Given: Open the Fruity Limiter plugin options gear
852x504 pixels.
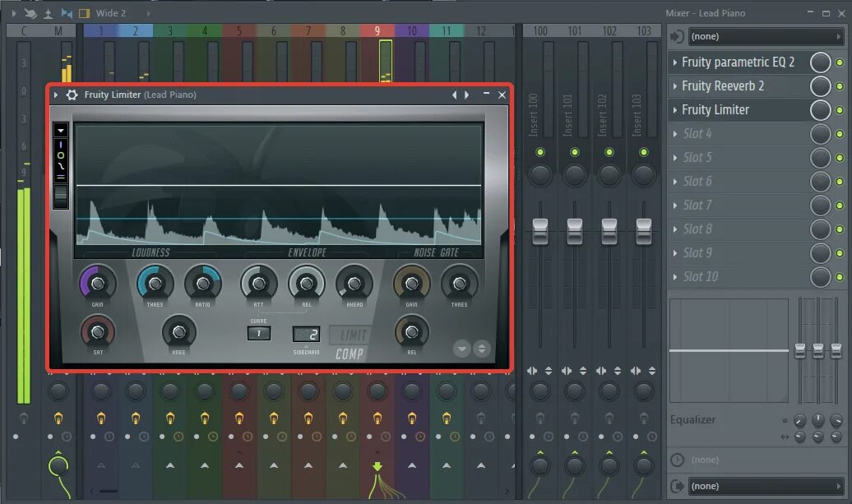Looking at the screenshot, I should 72,95.
